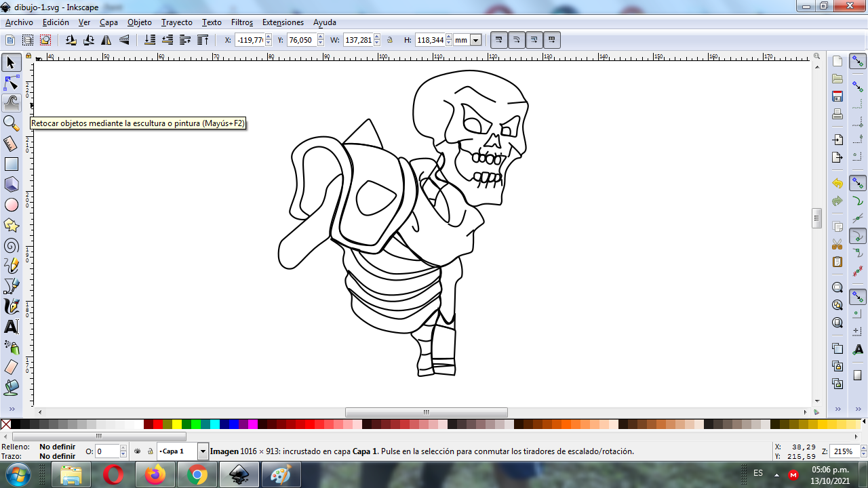
Task: Select the 3D Box tool
Action: point(11,184)
